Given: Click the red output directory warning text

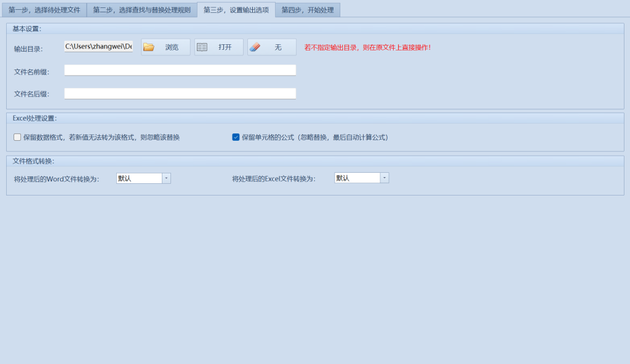Looking at the screenshot, I should (x=367, y=47).
